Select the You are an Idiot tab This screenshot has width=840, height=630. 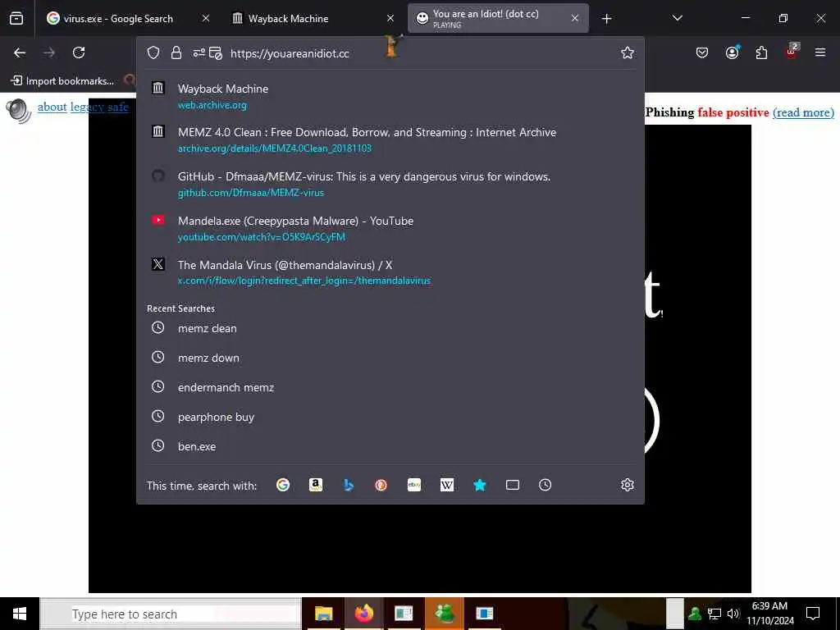point(498,19)
